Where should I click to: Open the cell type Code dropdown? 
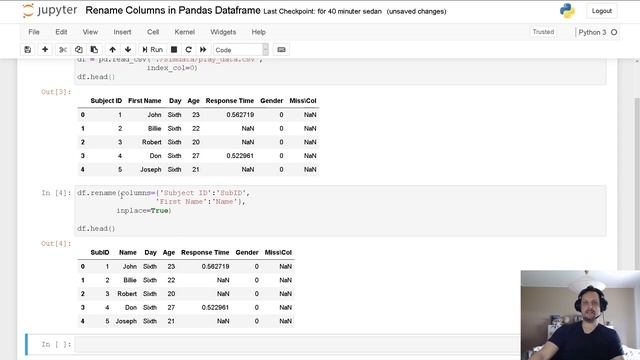pyautogui.click(x=241, y=50)
